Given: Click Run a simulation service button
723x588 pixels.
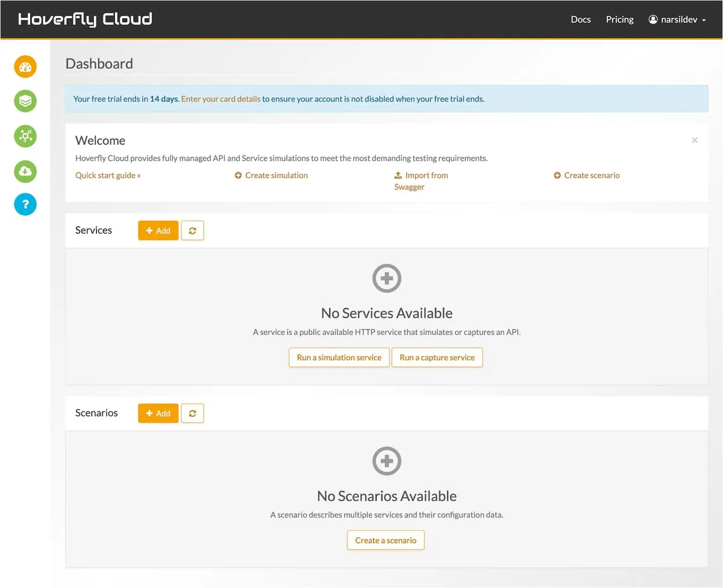Looking at the screenshot, I should pyautogui.click(x=339, y=357).
